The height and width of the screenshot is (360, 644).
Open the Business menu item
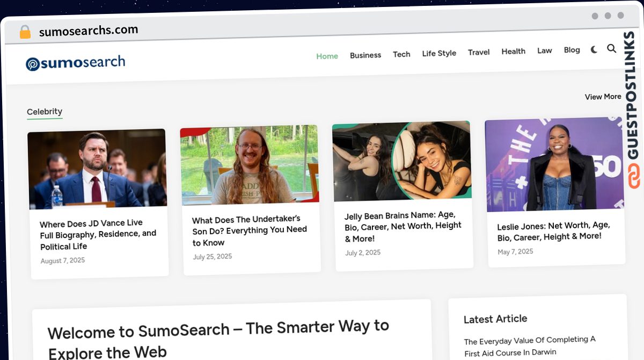click(x=365, y=55)
